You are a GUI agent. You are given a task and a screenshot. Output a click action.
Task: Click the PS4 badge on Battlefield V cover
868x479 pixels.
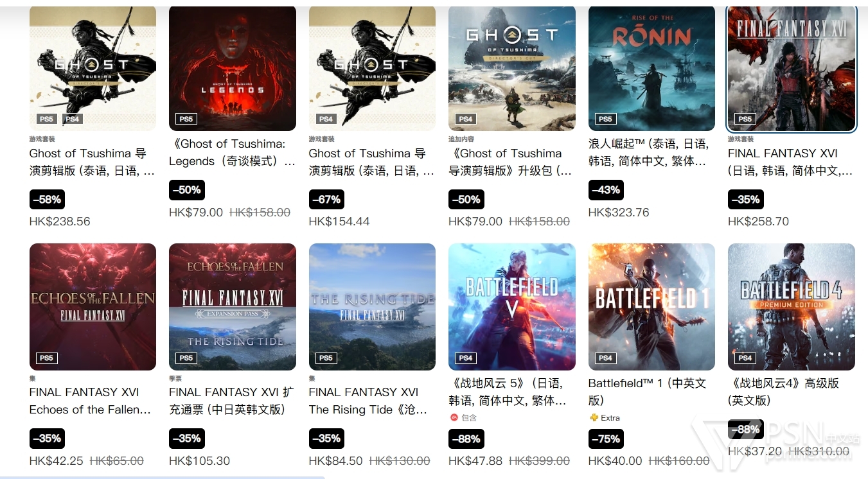pyautogui.click(x=466, y=358)
